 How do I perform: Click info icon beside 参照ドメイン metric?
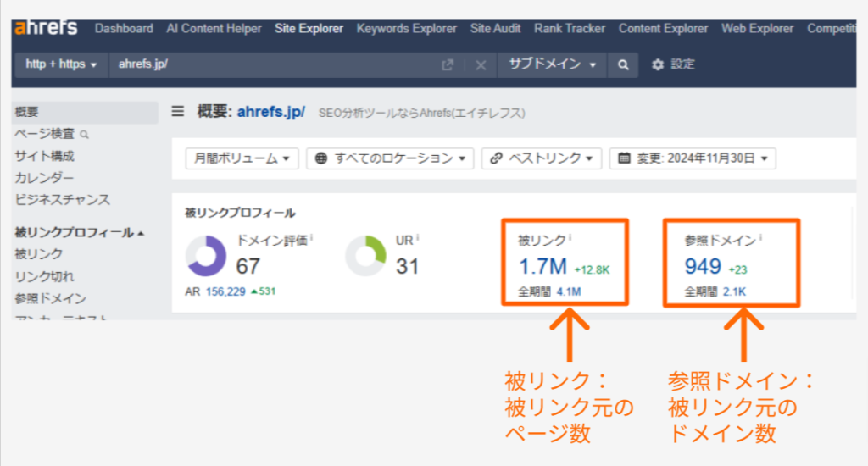tap(760, 237)
